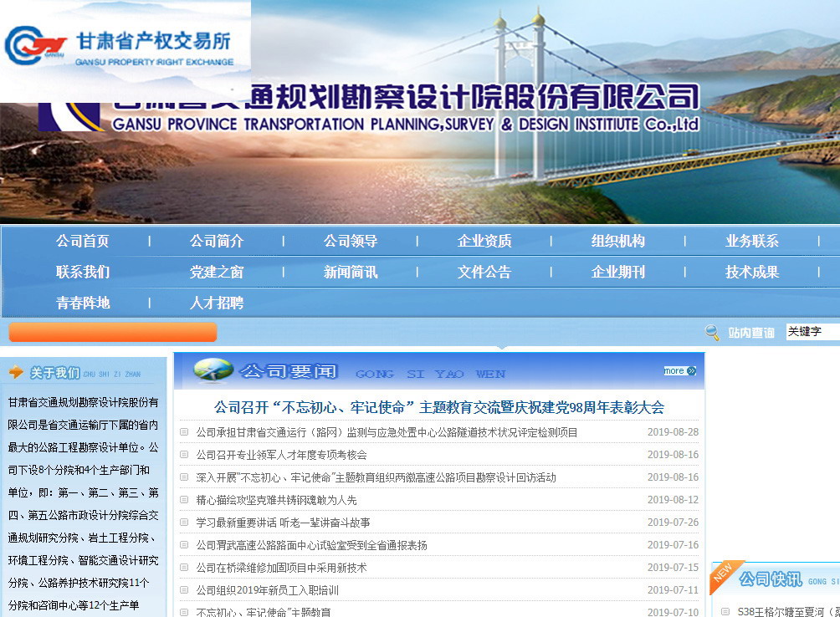The height and width of the screenshot is (617, 840).
Task: Click the 关于我们 section heading
Action: [54, 372]
